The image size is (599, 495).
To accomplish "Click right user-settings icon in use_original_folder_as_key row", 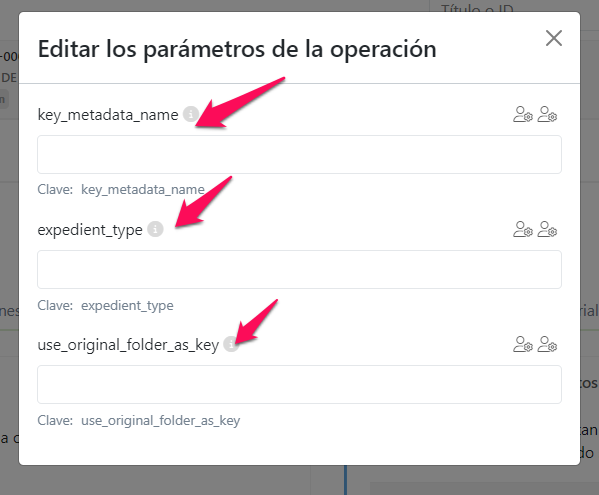I will click(x=547, y=344).
